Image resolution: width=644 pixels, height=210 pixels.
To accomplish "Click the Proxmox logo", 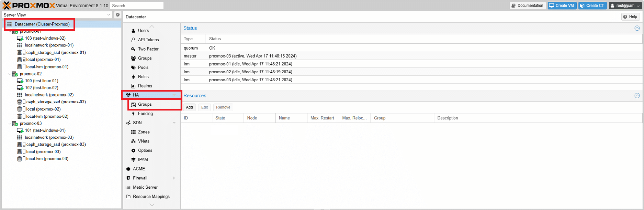I will 29,6.
